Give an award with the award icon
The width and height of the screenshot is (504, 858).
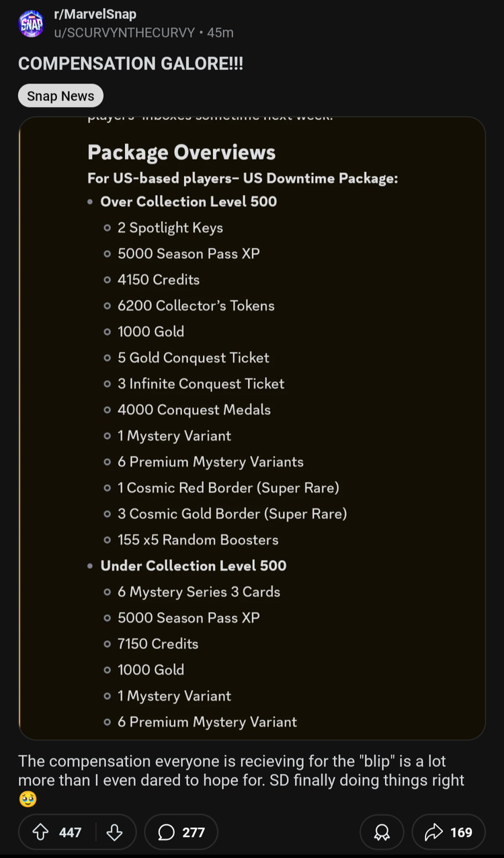(x=382, y=832)
